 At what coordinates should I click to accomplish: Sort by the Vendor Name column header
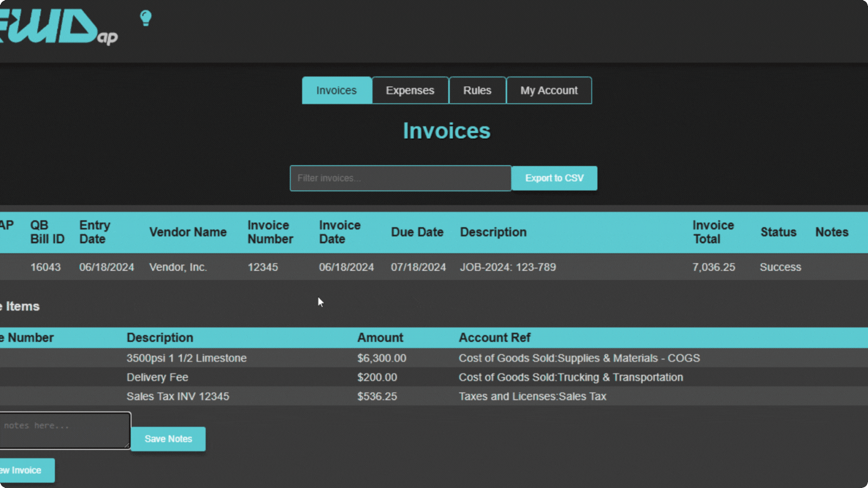point(188,232)
